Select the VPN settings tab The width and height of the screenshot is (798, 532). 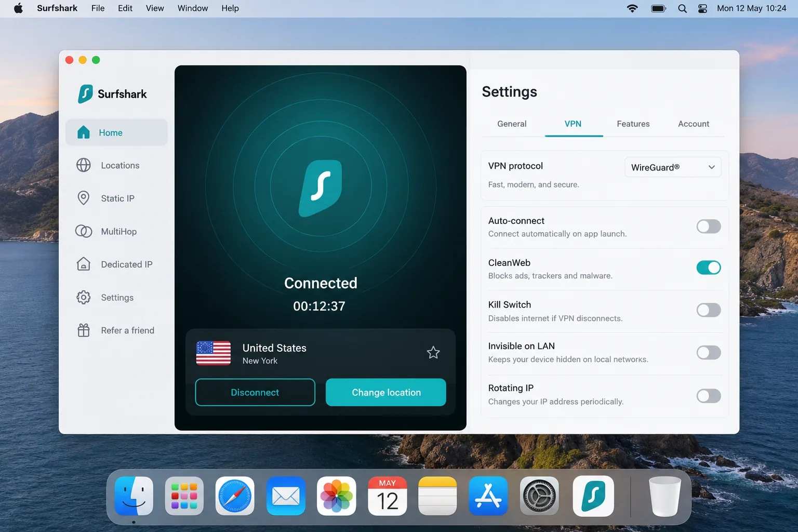(x=573, y=124)
